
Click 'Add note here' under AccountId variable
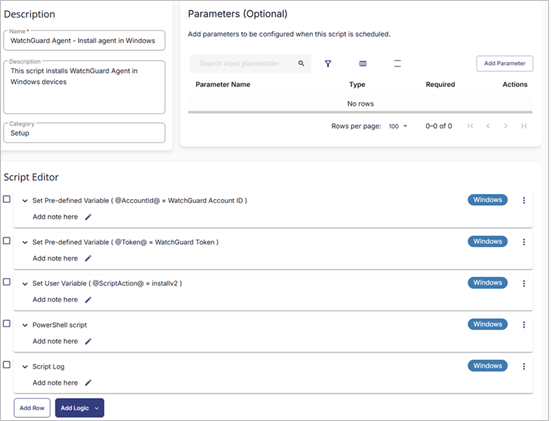click(55, 217)
